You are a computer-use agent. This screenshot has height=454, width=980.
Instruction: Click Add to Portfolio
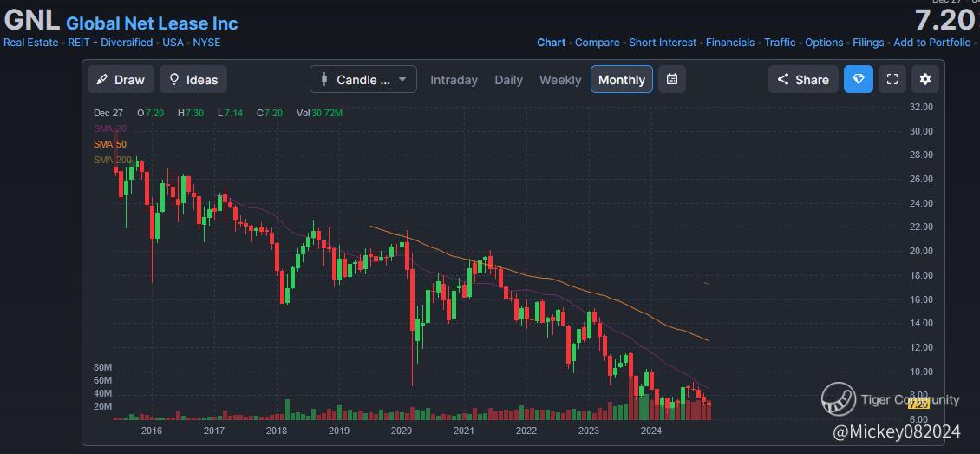tap(932, 43)
